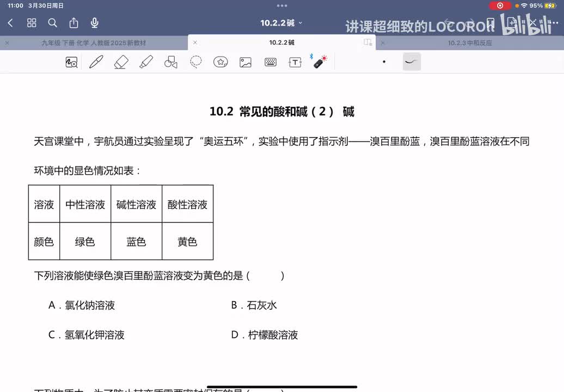Switch to the 10.2.2碱 tab

tap(281, 42)
